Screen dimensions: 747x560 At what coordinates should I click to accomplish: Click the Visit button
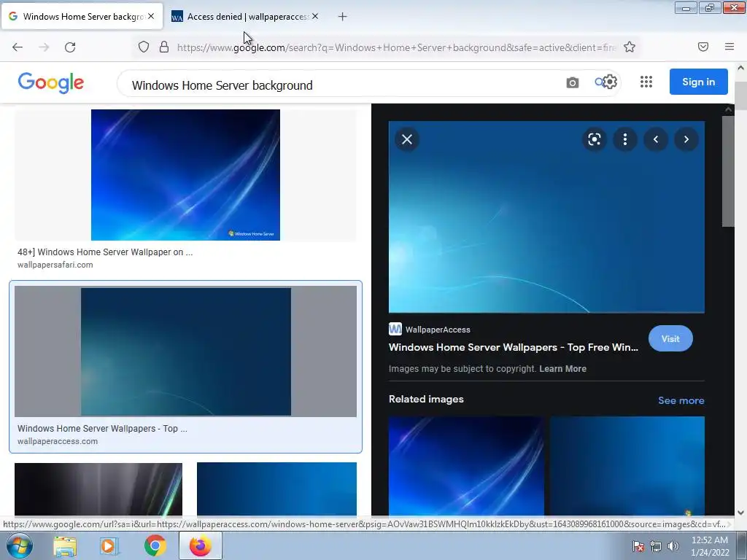click(670, 338)
